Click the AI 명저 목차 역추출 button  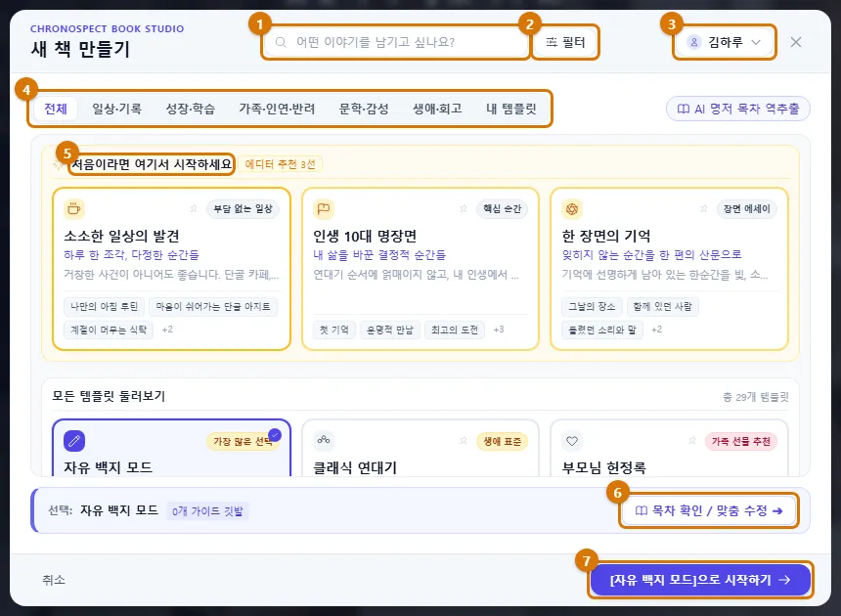point(738,109)
